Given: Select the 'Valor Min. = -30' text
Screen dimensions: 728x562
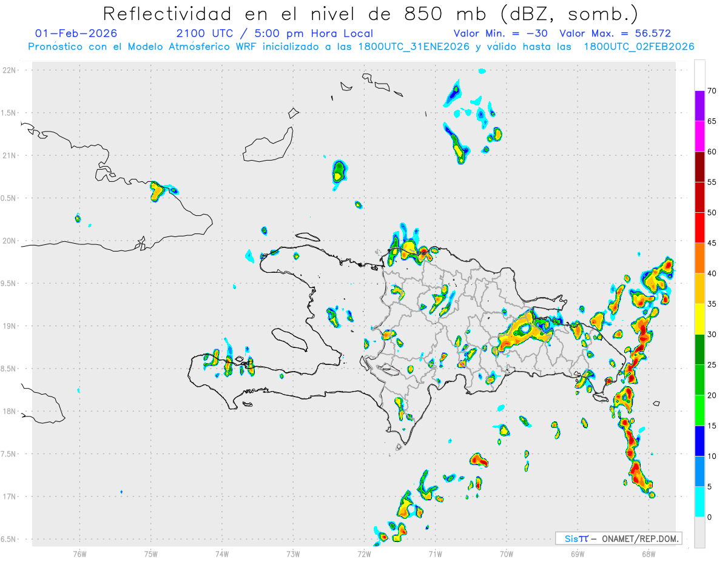Looking at the screenshot, I should (501, 33).
